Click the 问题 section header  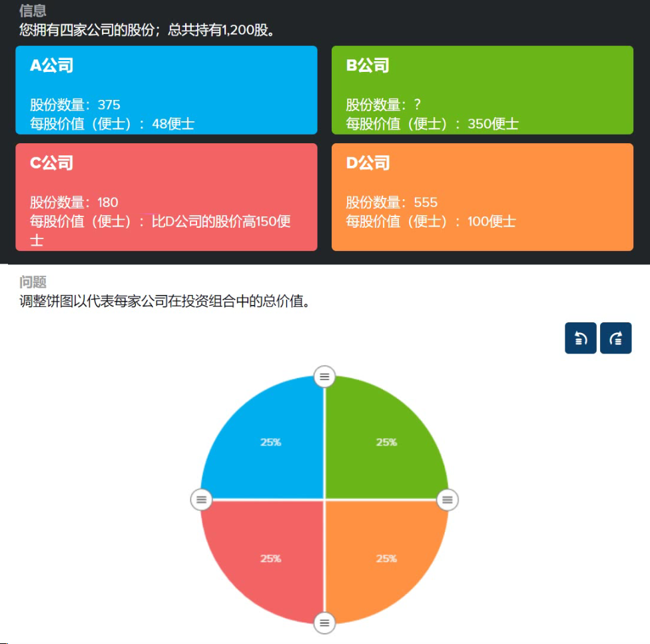coord(32,282)
